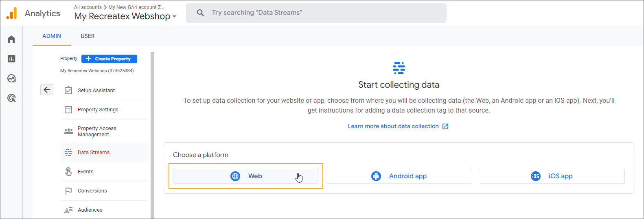644x219 pixels.
Task: Click the Google Analytics logo
Action: pos(12,13)
